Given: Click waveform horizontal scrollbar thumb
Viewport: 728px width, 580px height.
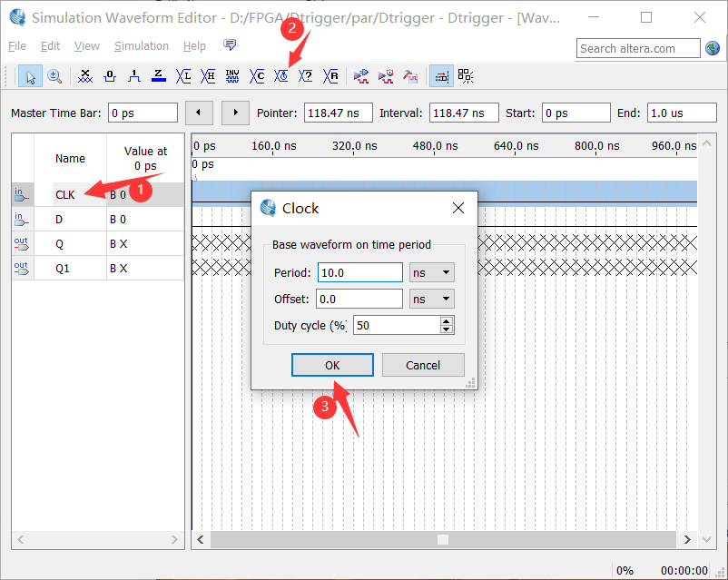Looking at the screenshot, I should click(x=443, y=539).
